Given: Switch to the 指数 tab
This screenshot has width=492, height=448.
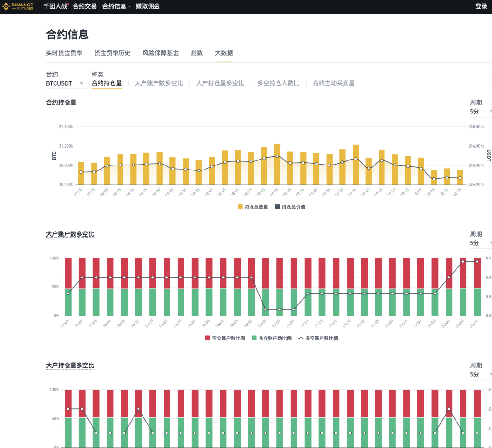Looking at the screenshot, I should 197,52.
